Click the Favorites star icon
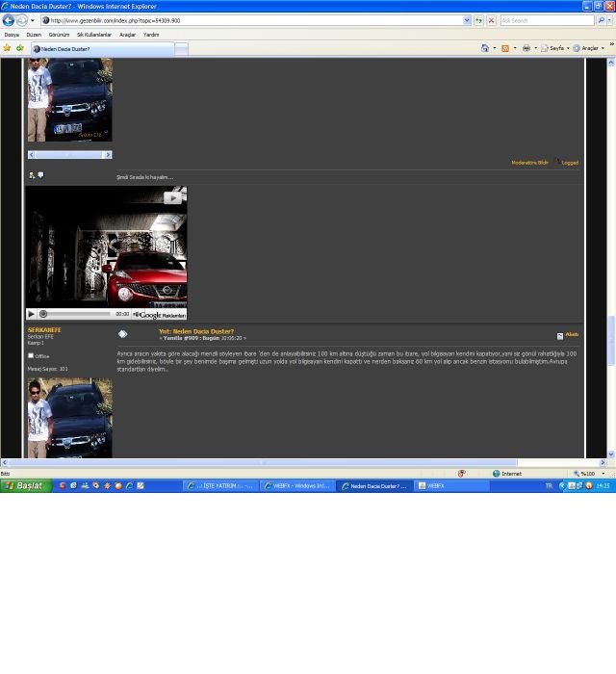This screenshot has height=674, width=616. [x=7, y=48]
